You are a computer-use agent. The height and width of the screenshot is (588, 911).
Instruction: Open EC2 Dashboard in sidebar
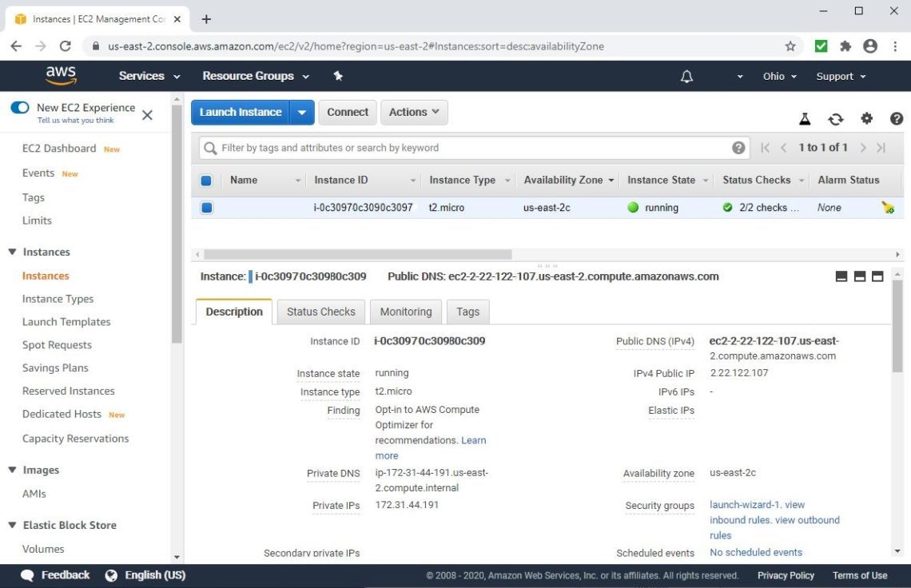pyautogui.click(x=58, y=148)
